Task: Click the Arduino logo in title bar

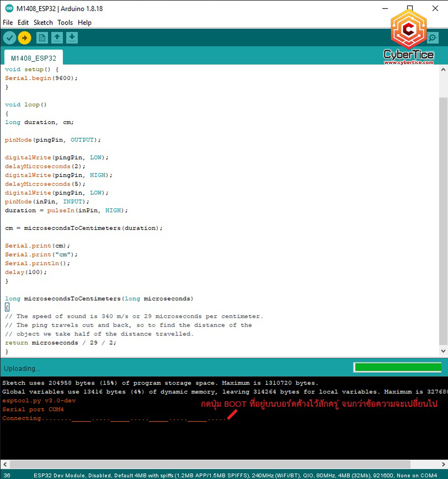Action: pyautogui.click(x=9, y=8)
